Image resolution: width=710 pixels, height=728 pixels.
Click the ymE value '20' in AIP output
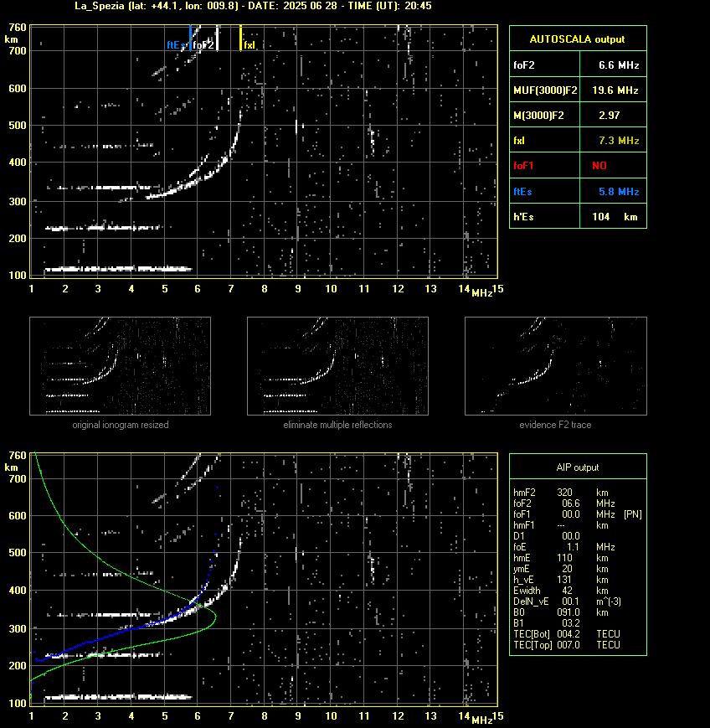point(567,569)
